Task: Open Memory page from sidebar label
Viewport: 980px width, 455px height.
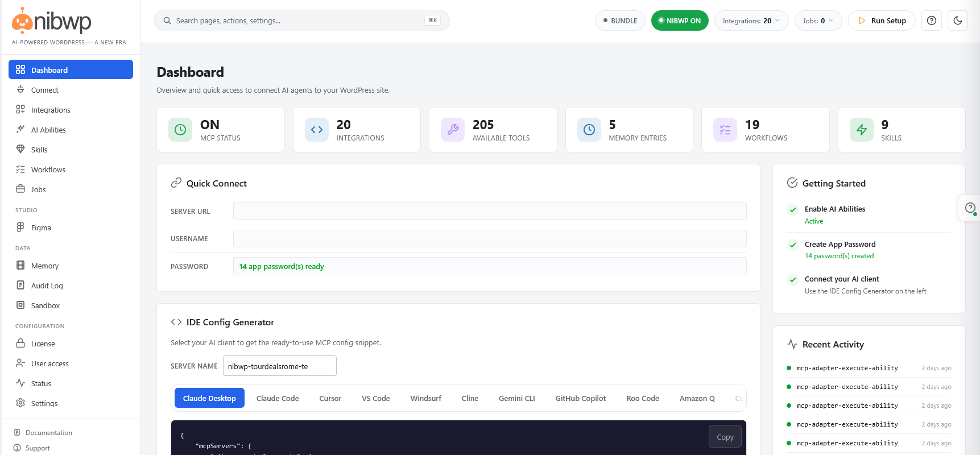Action: [45, 266]
